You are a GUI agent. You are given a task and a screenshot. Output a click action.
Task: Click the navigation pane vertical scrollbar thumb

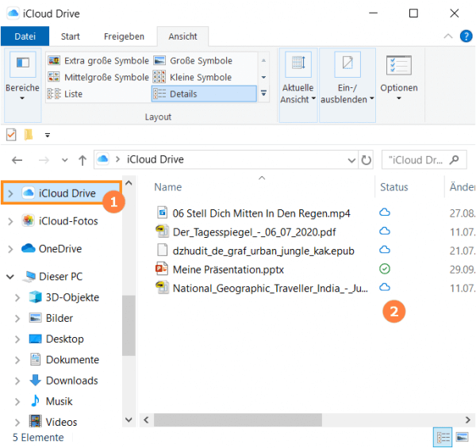click(129, 325)
